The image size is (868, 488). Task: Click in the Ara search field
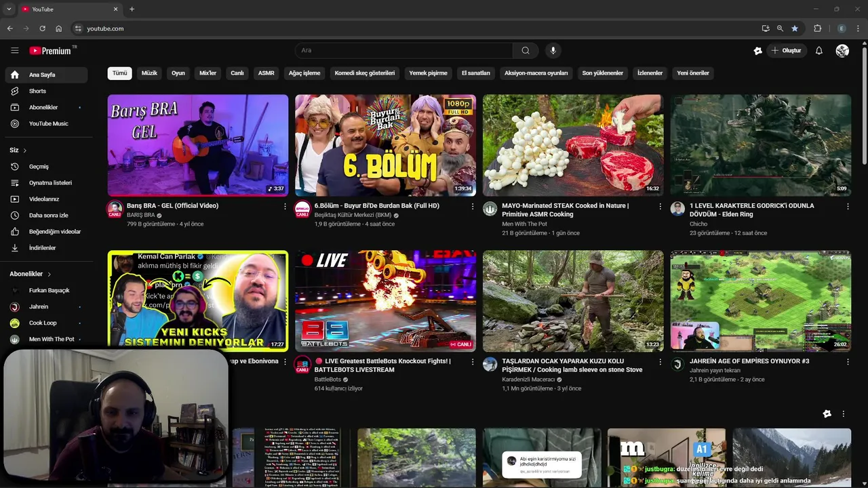[404, 50]
